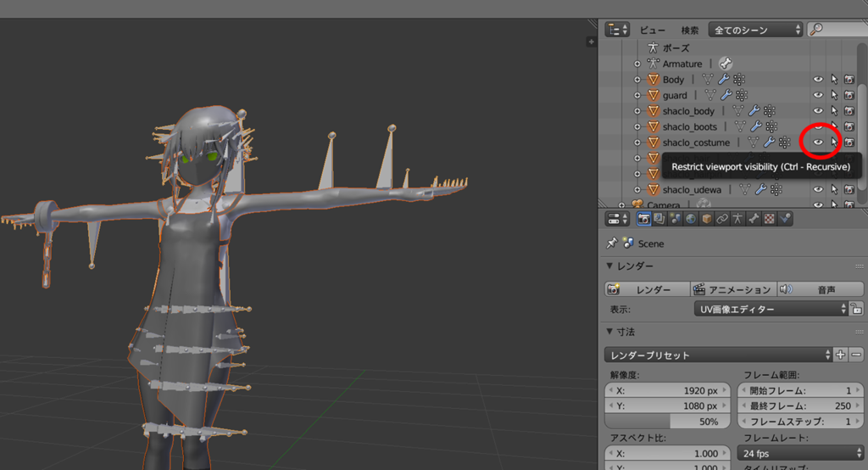Click vertex groups icon on shaclo_boots row
The image size is (868, 470).
(x=771, y=126)
